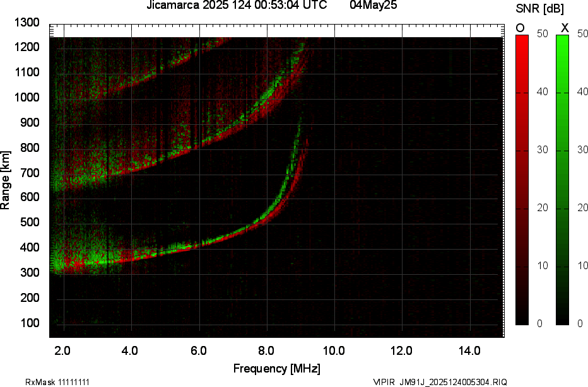The width and height of the screenshot is (588, 387).
Task: Click the 500 range tick label
Action: [30, 222]
